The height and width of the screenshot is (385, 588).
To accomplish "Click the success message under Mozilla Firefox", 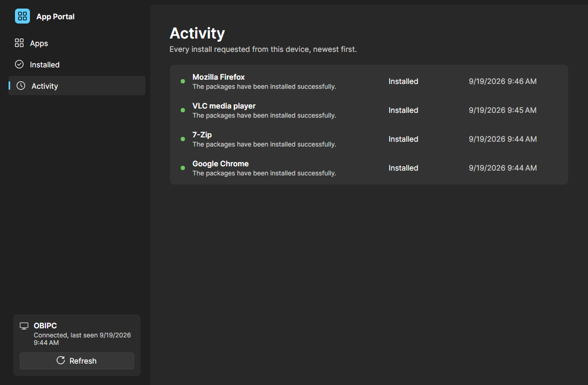I will coord(265,87).
